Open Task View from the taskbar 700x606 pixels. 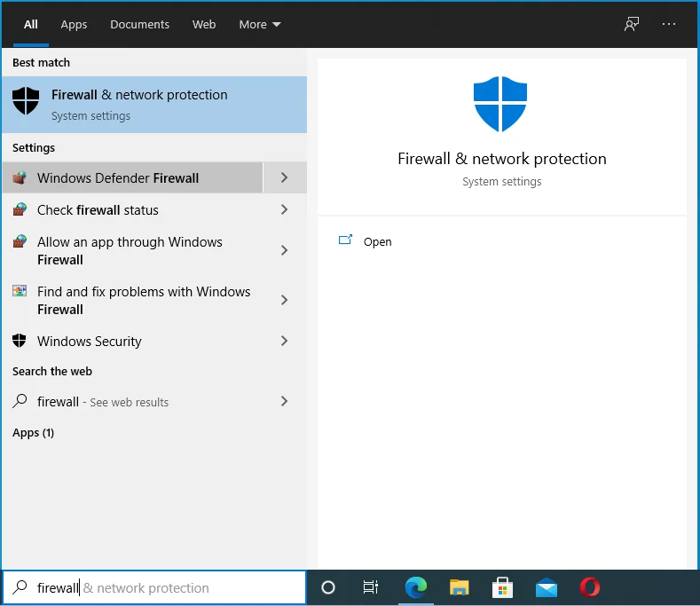click(371, 587)
